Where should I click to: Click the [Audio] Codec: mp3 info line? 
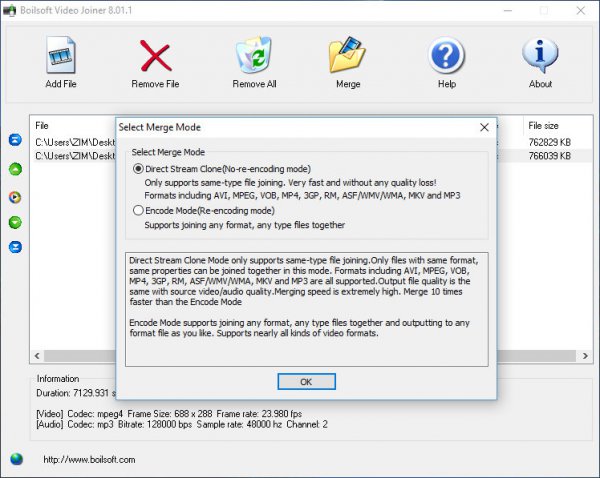point(182,424)
